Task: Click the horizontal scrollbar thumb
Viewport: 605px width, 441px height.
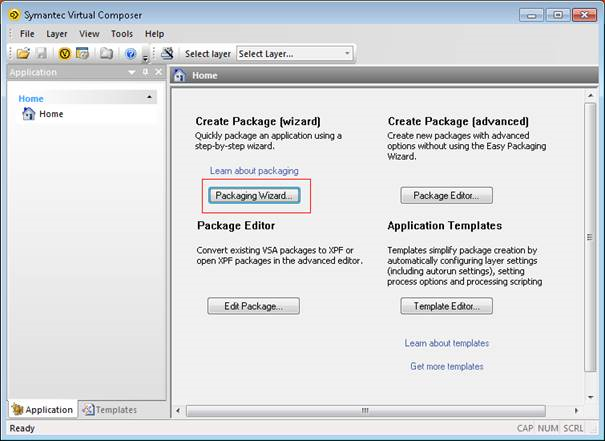Action: [x=366, y=411]
